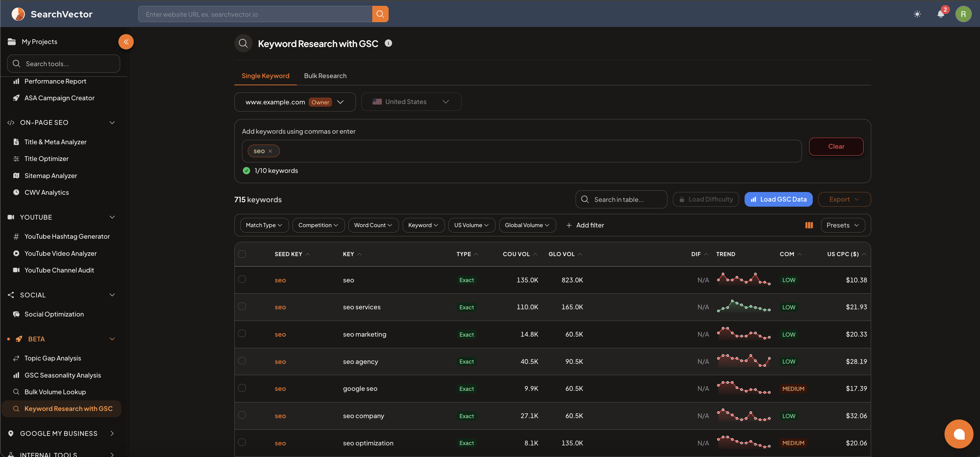Collapse the YOUTUBE section
This screenshot has height=457, width=980.
(112, 218)
